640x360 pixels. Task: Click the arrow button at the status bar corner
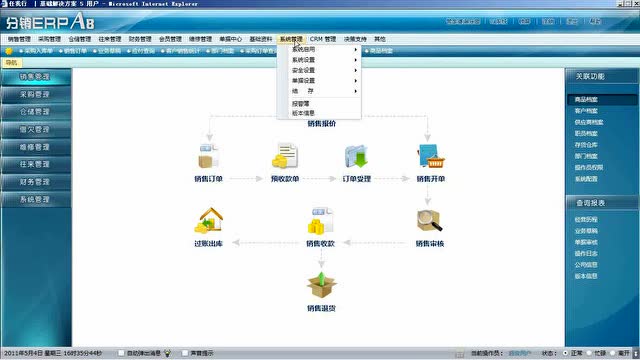pyautogui.click(x=636, y=353)
